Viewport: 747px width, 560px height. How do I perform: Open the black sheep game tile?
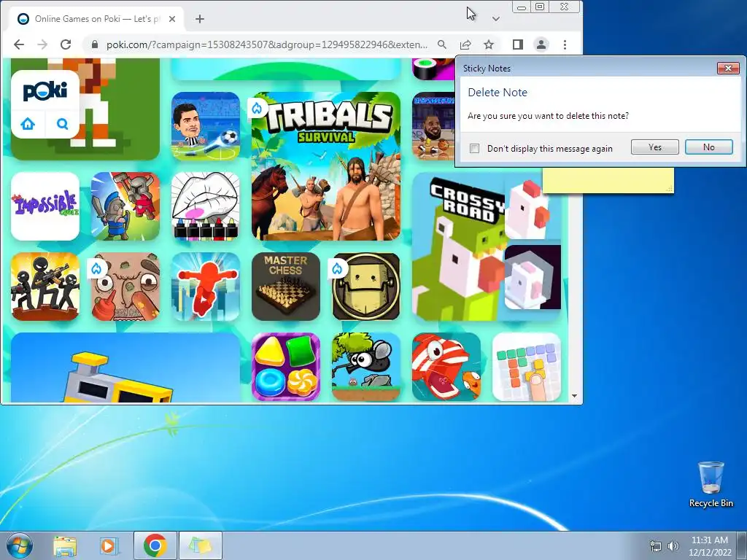[366, 367]
